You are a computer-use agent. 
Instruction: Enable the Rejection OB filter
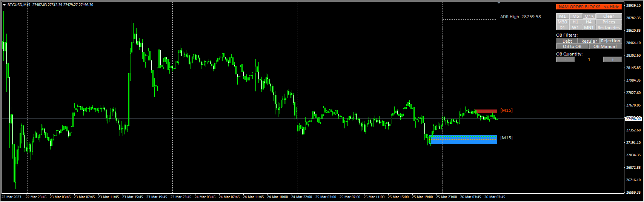point(610,40)
